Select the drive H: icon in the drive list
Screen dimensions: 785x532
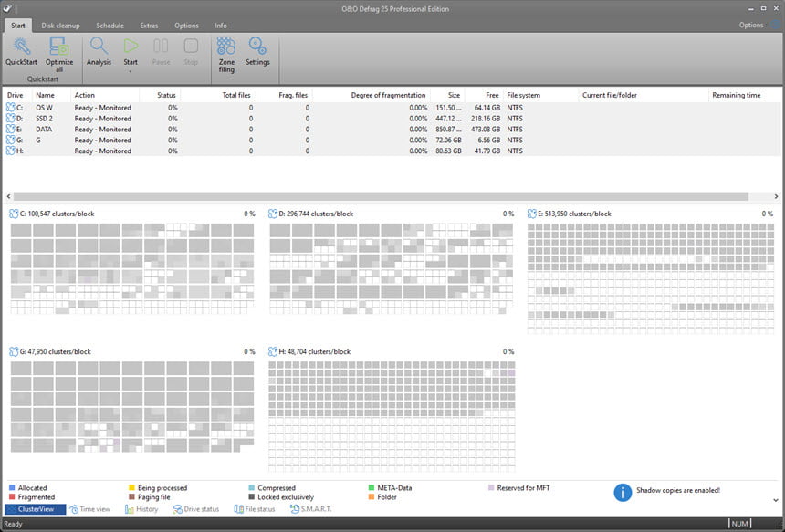point(11,151)
